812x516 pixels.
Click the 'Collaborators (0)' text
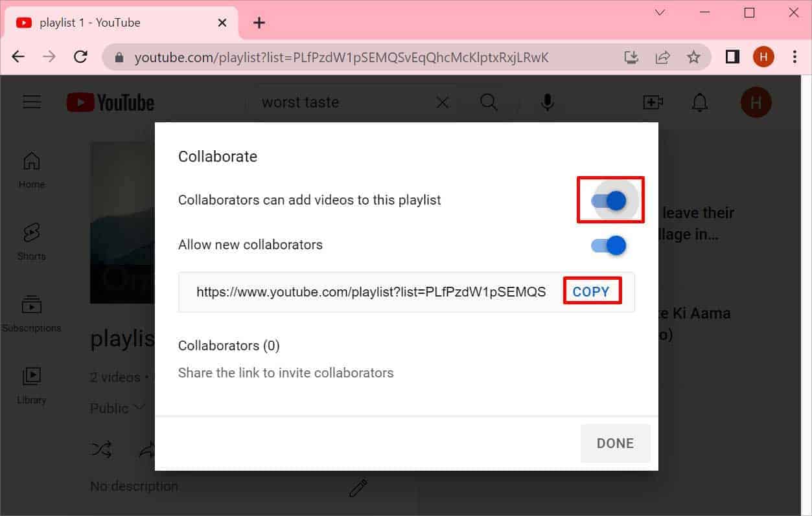pyautogui.click(x=229, y=346)
